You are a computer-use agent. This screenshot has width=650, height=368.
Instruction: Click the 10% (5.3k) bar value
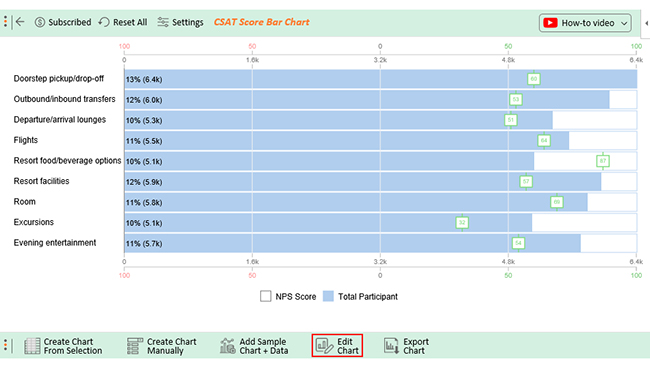pyautogui.click(x=144, y=121)
